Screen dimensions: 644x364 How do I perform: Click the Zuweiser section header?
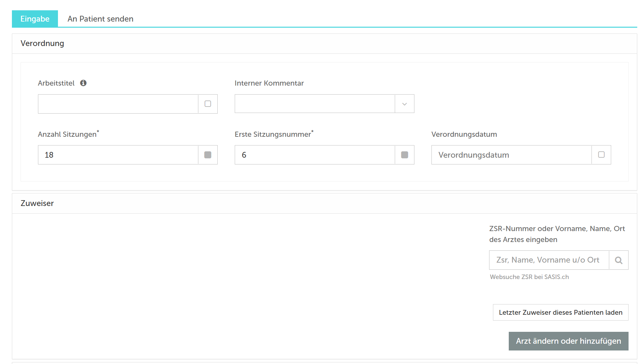37,203
